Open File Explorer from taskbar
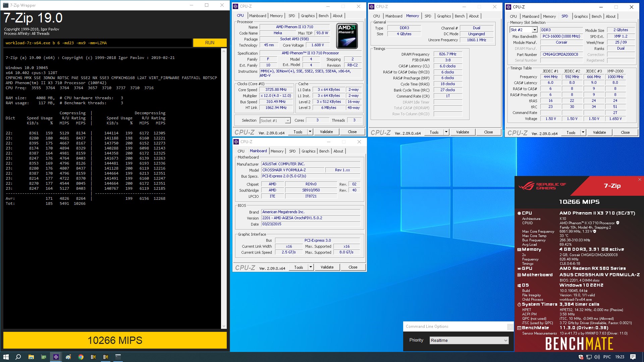Image resolution: width=644 pixels, height=362 pixels. point(31,357)
